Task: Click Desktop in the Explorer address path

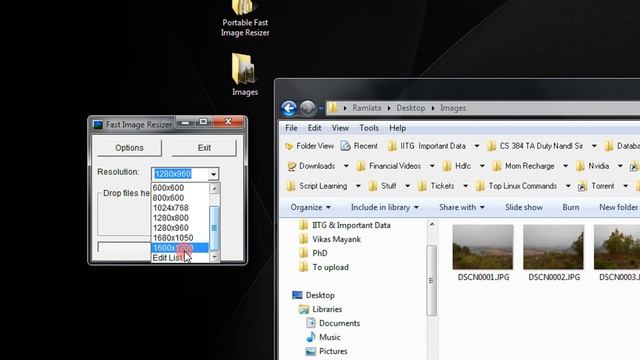Action: click(411, 108)
